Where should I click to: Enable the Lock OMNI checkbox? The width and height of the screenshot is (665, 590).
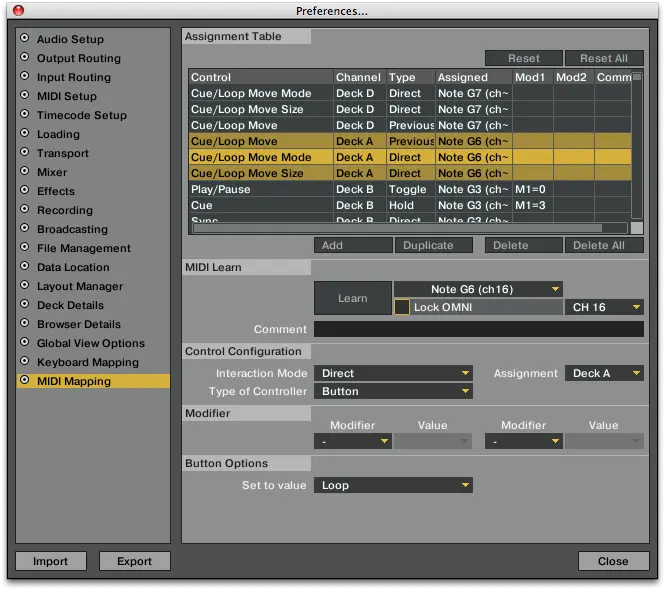[402, 307]
